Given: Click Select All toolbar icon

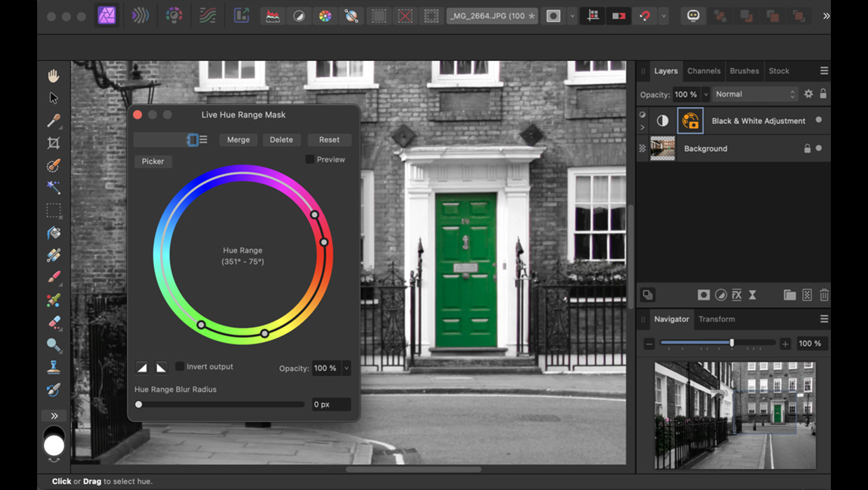Looking at the screenshot, I should [x=379, y=15].
